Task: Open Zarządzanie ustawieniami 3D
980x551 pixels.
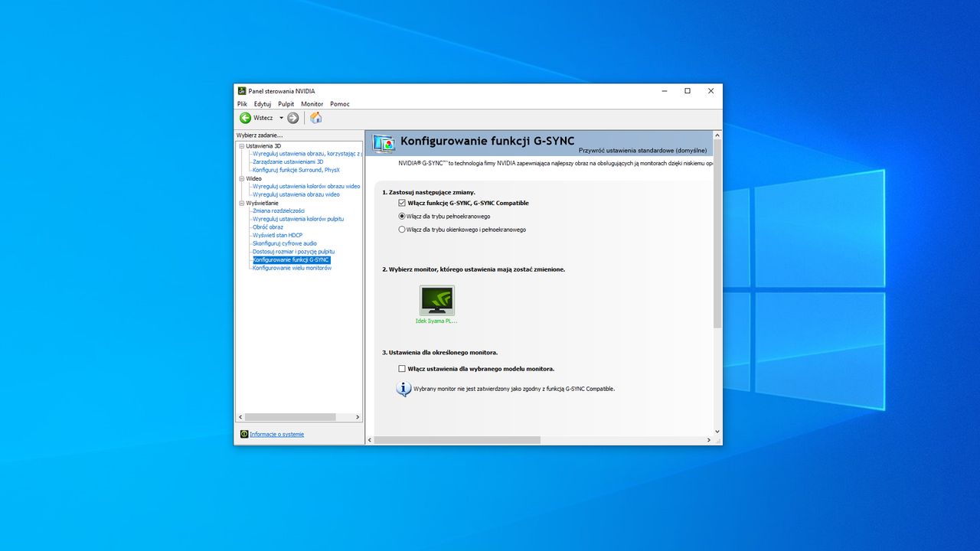Action: click(288, 162)
